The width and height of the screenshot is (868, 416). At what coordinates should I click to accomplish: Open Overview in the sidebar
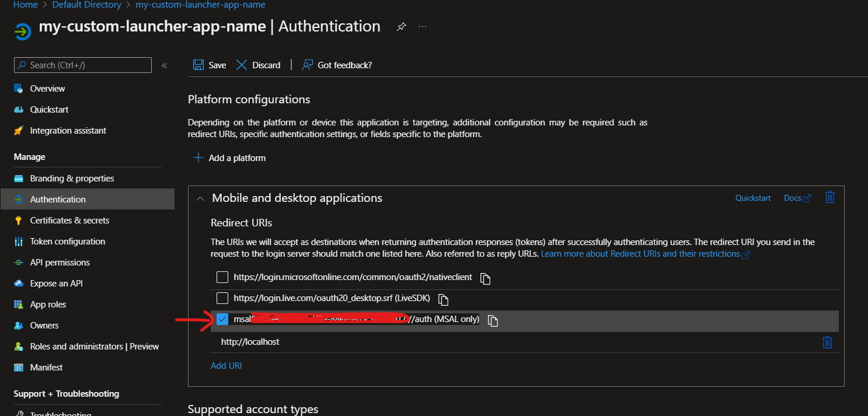click(x=47, y=89)
